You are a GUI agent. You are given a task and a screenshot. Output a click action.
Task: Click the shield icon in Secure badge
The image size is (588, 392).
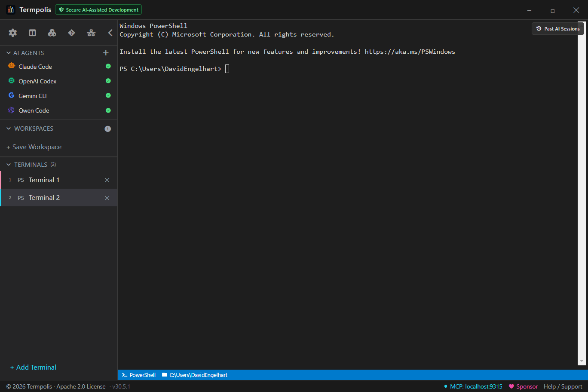pyautogui.click(x=61, y=9)
